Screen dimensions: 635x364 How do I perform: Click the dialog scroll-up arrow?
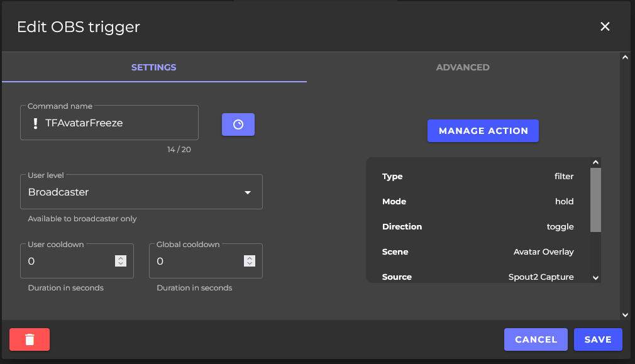[x=624, y=57]
